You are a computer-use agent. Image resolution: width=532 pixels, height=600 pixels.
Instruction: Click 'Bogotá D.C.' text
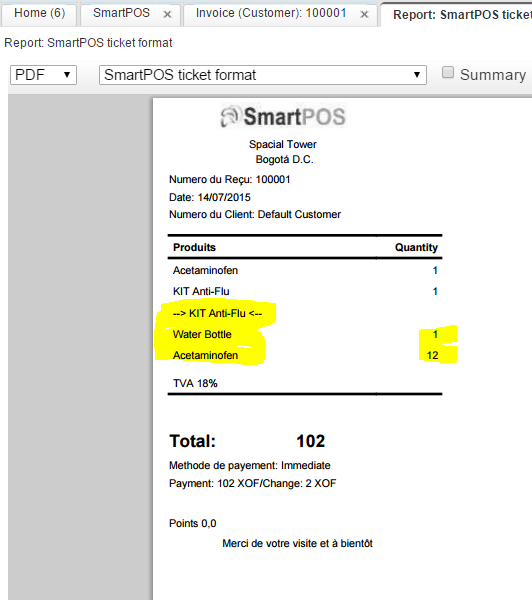pos(284,159)
